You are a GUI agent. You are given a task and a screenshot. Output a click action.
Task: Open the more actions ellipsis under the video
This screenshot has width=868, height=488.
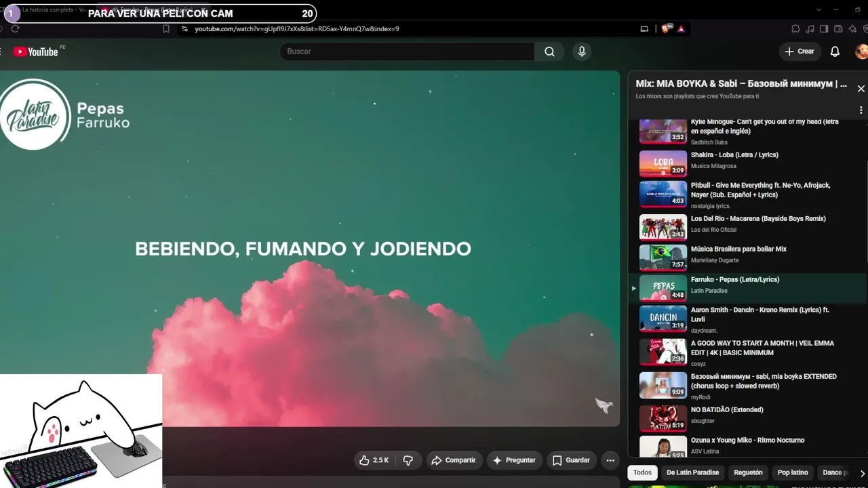pos(610,460)
